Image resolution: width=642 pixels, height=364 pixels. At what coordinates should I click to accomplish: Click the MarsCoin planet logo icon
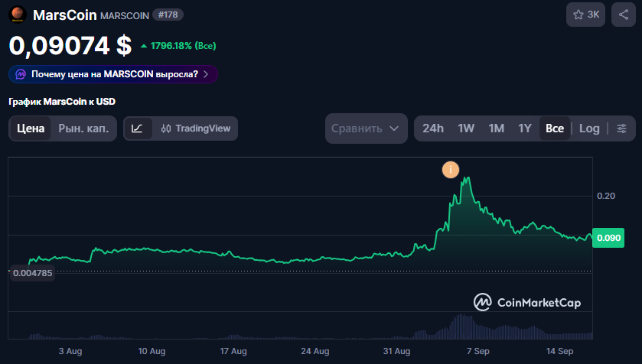click(17, 15)
